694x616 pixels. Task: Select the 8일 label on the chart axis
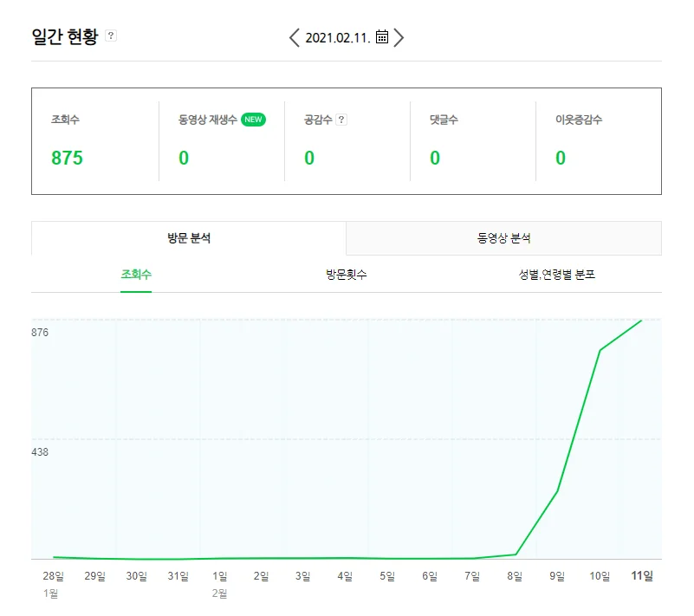click(x=515, y=575)
